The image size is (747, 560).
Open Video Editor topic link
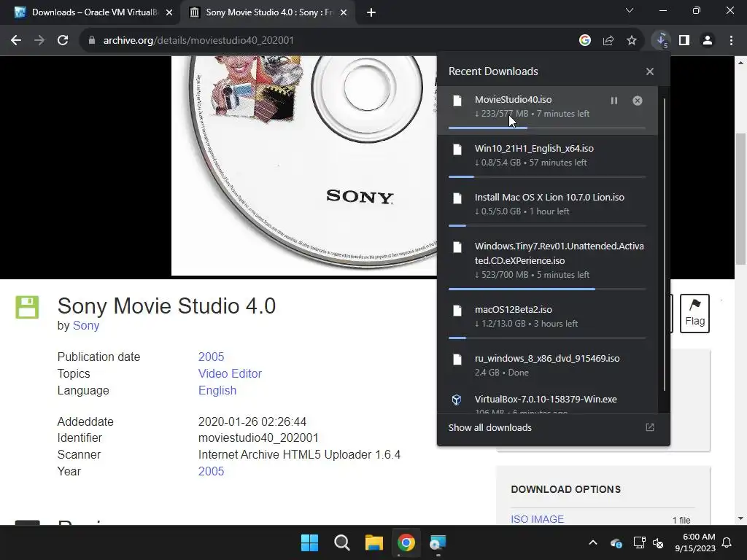(230, 373)
